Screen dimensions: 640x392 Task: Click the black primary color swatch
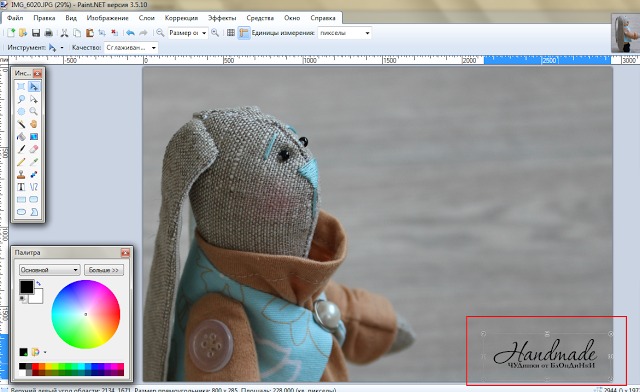click(x=27, y=287)
